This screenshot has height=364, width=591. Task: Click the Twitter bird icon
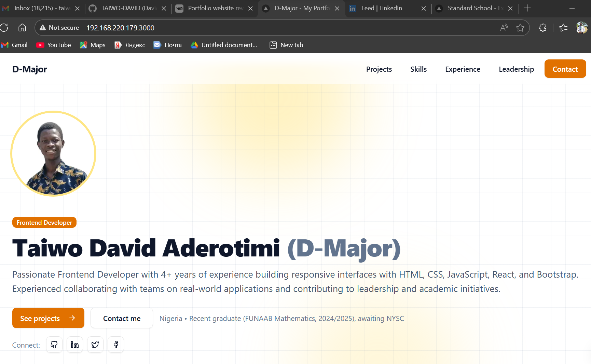pyautogui.click(x=95, y=345)
